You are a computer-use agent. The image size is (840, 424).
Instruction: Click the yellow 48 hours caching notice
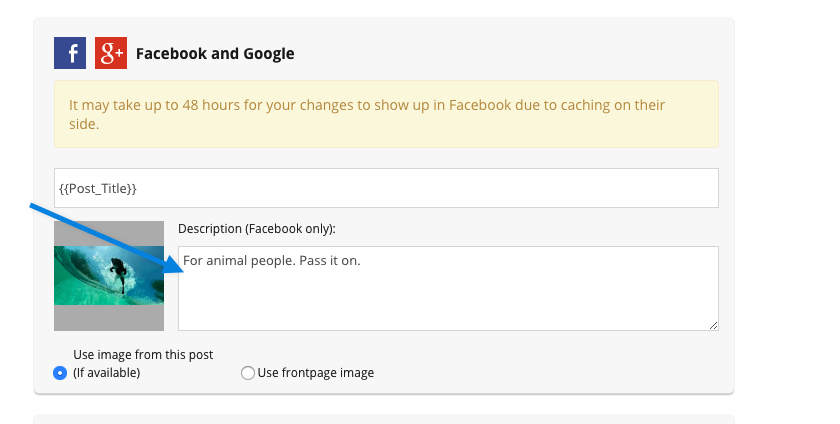[x=386, y=114]
